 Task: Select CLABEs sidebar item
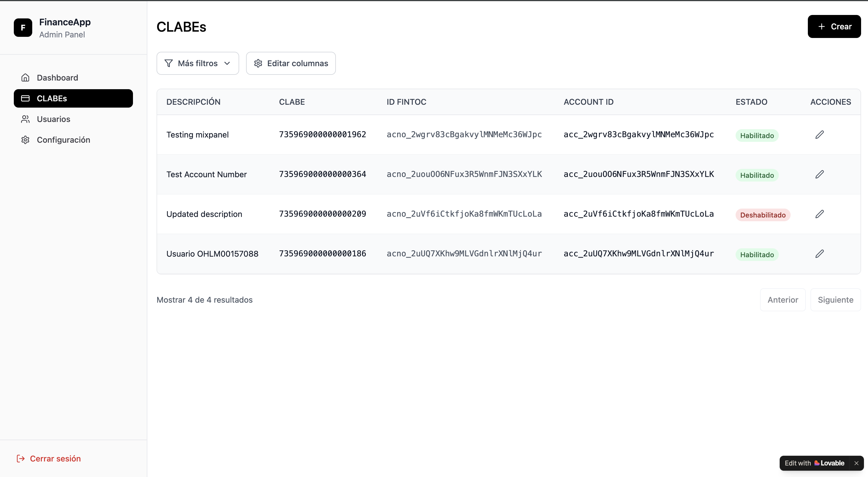pos(73,98)
